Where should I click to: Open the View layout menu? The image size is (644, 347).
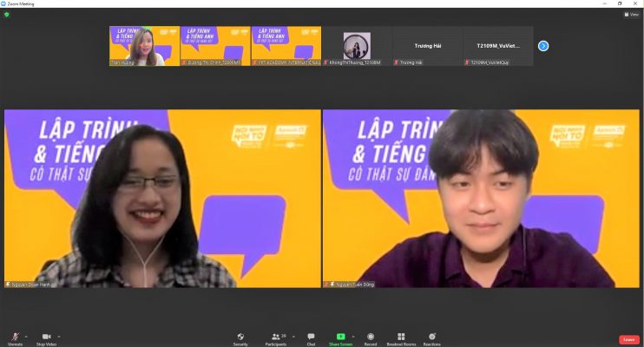(x=631, y=15)
